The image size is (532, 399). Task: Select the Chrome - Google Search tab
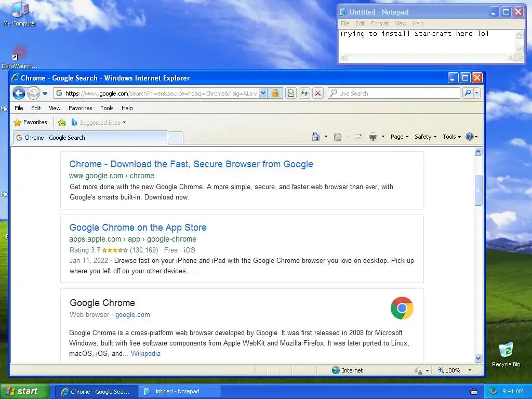[90, 137]
